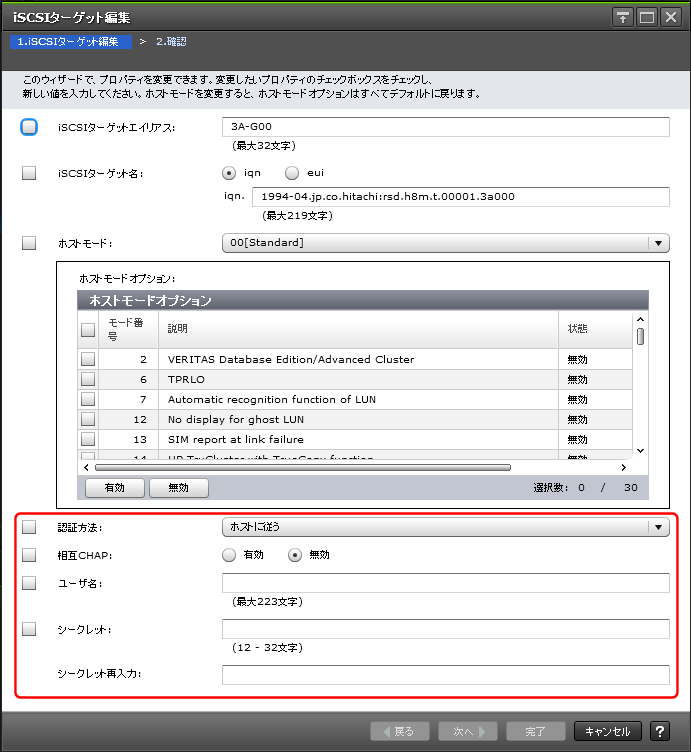The image size is (691, 752).
Task: Check the 認証方法 checkbox
Action: point(29,527)
